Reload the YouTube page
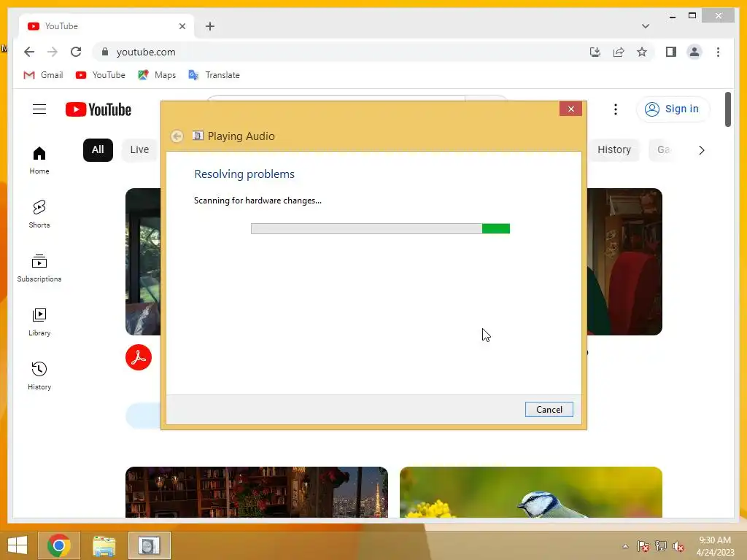747x560 pixels. pyautogui.click(x=76, y=52)
